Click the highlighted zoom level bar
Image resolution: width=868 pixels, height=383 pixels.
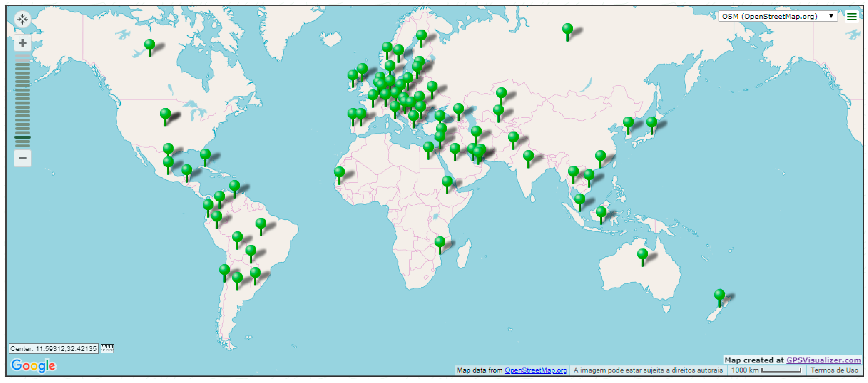[23, 137]
